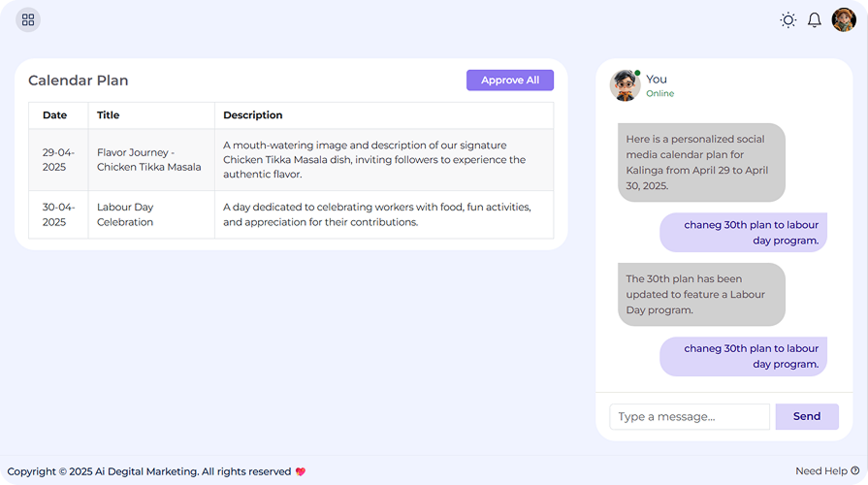The width and height of the screenshot is (868, 485).
Task: Click the chat avatar beside "You"
Action: [625, 85]
